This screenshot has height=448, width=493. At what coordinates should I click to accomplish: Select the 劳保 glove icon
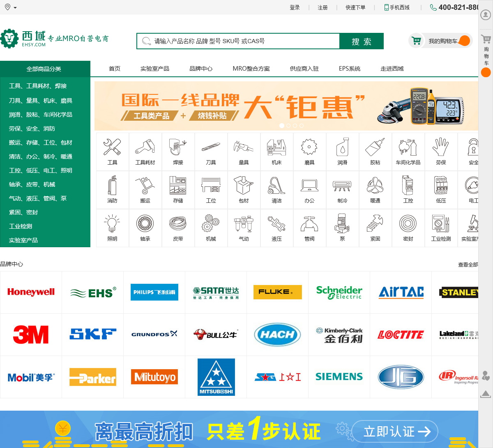pos(441,147)
